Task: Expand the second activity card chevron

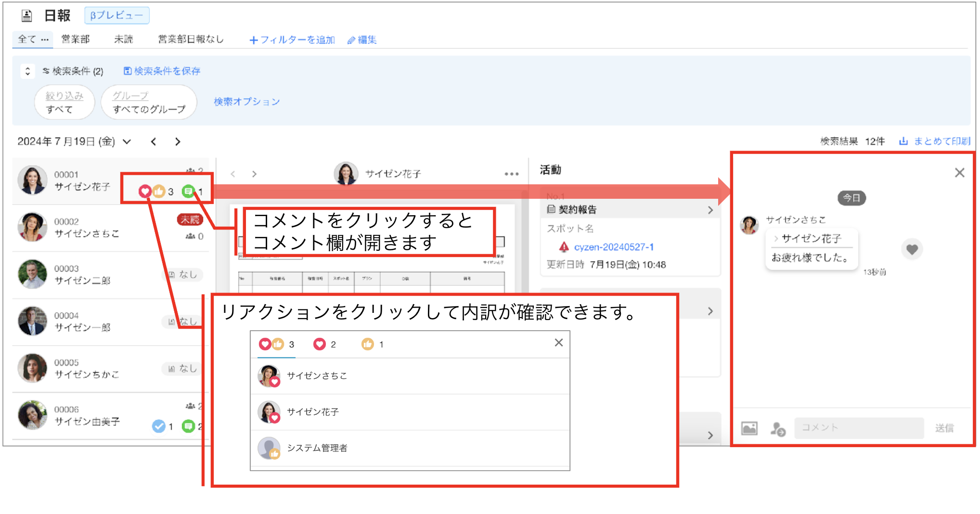Action: tap(710, 311)
